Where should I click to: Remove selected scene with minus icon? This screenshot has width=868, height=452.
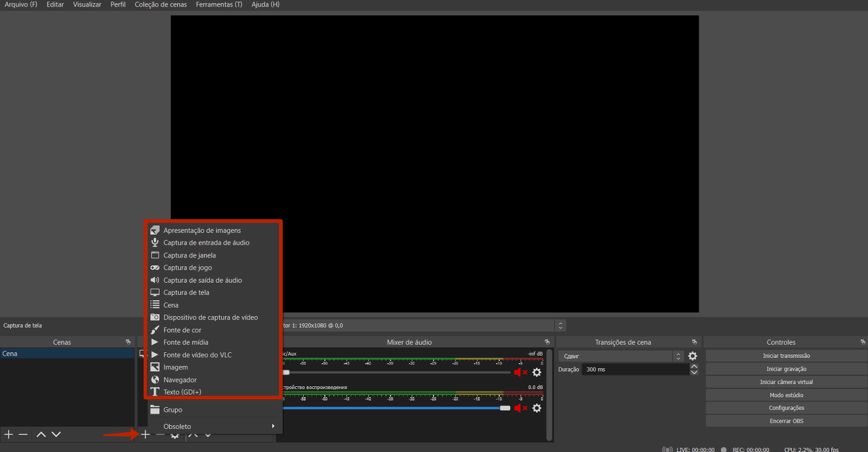point(23,435)
